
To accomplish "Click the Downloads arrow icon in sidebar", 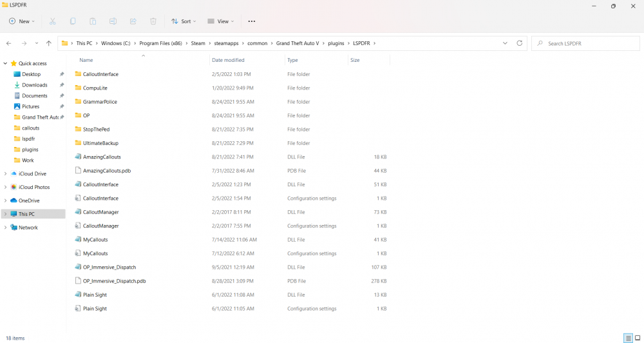I will (x=17, y=84).
